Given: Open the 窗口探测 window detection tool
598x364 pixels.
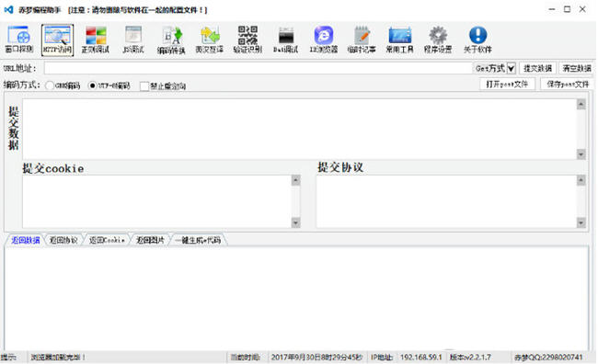Looking at the screenshot, I should pyautogui.click(x=18, y=40).
